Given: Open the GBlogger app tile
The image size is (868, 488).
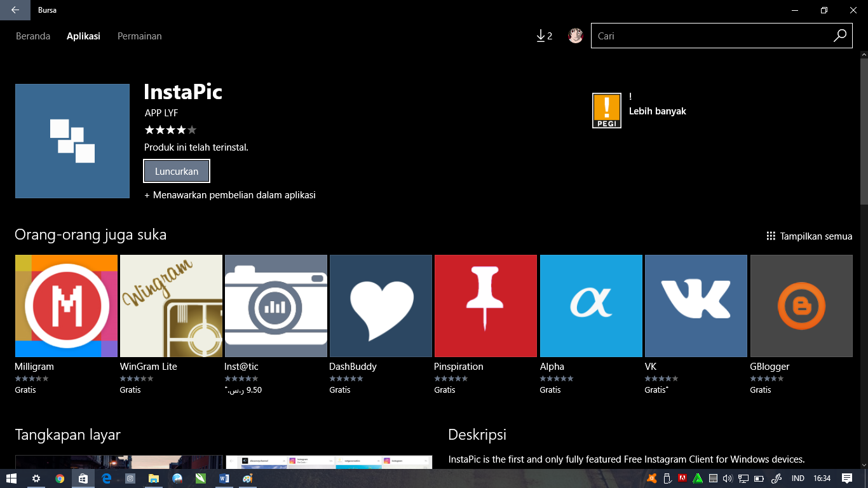Looking at the screenshot, I should [x=801, y=306].
